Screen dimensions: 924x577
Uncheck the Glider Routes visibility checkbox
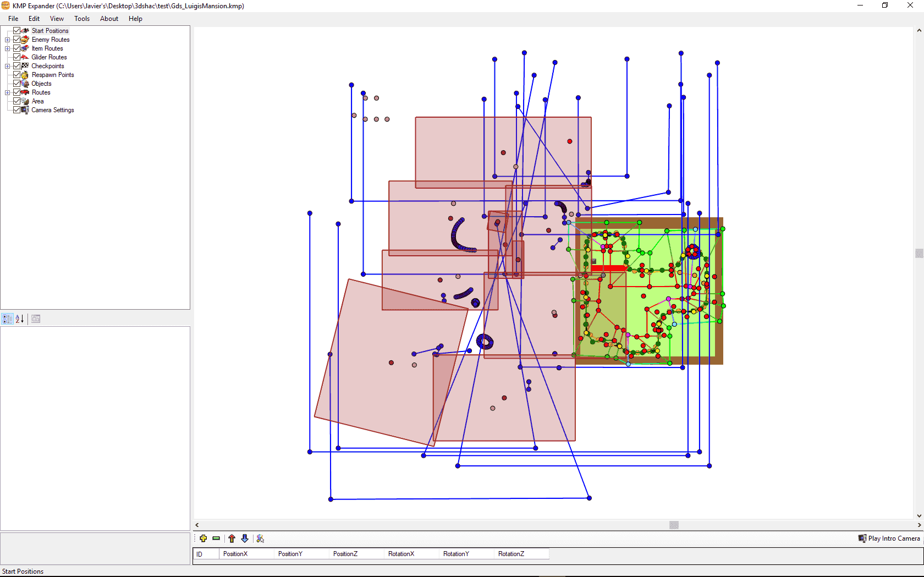pos(16,57)
